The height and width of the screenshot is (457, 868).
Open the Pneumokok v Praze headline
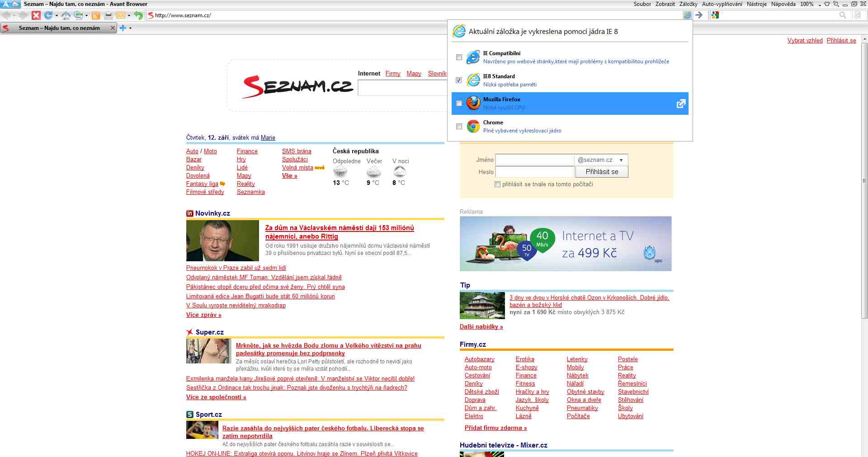(236, 268)
